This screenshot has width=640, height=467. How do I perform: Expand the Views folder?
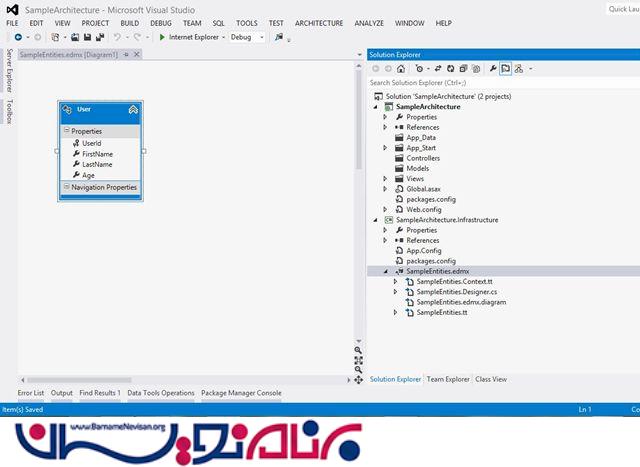385,178
